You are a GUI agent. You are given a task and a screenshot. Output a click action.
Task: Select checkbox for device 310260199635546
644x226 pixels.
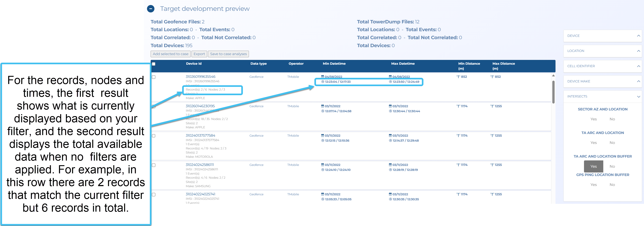click(x=154, y=77)
